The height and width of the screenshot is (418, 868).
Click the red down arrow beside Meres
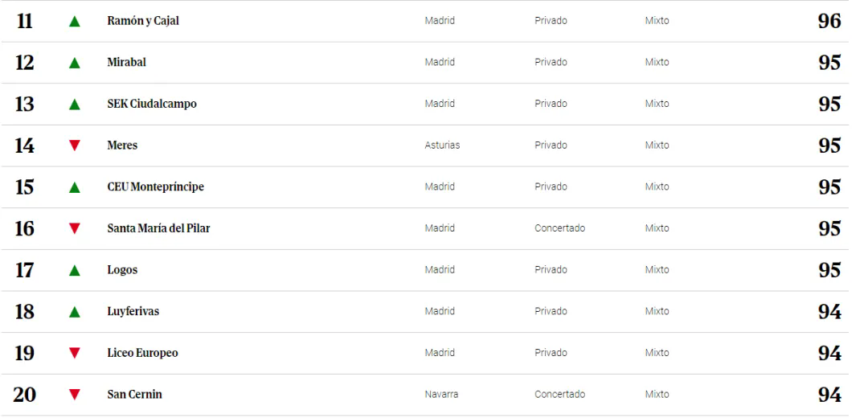tap(75, 145)
